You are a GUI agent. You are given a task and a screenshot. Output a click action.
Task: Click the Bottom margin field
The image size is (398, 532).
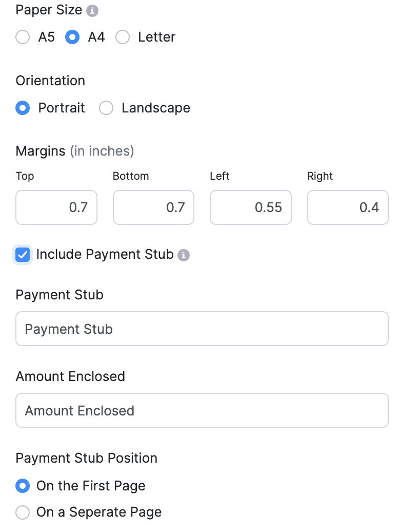(153, 207)
